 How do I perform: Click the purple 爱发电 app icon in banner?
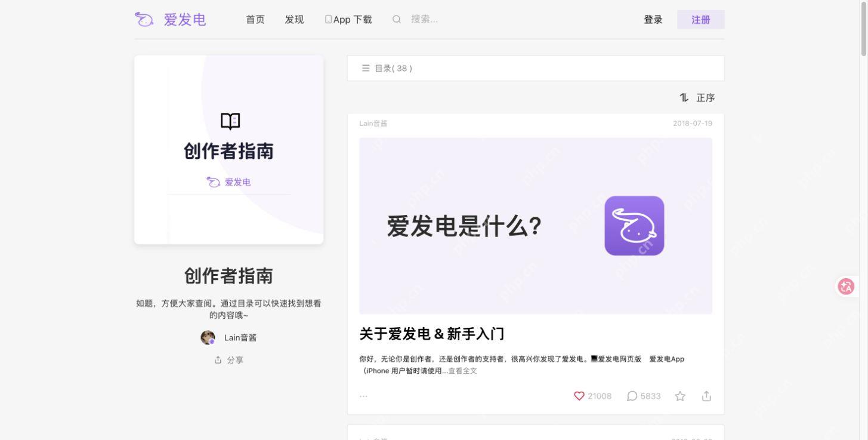pyautogui.click(x=634, y=226)
